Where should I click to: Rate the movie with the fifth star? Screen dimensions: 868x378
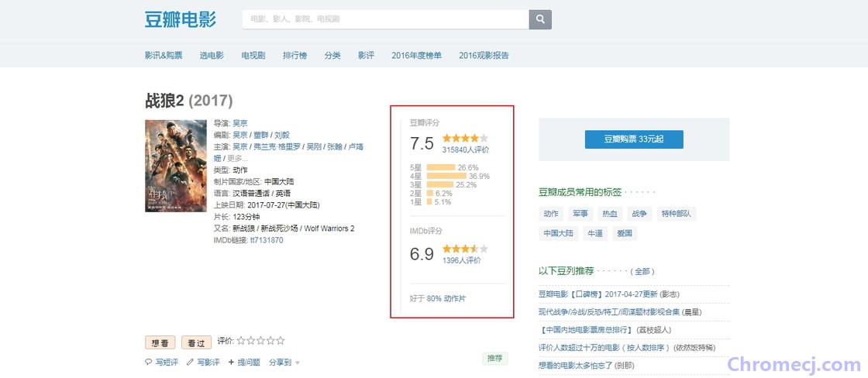[x=281, y=340]
